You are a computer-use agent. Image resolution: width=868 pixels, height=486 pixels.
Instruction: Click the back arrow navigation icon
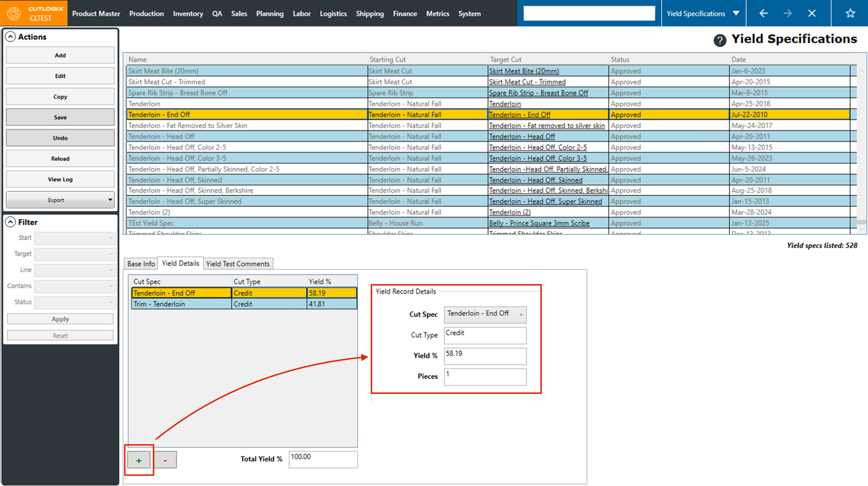pos(763,13)
